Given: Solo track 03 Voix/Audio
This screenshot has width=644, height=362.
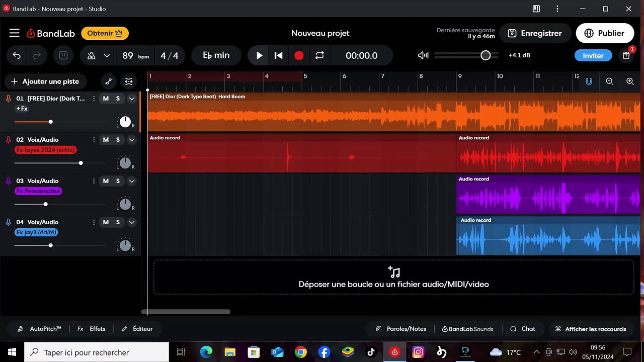Looking at the screenshot, I should coord(118,181).
